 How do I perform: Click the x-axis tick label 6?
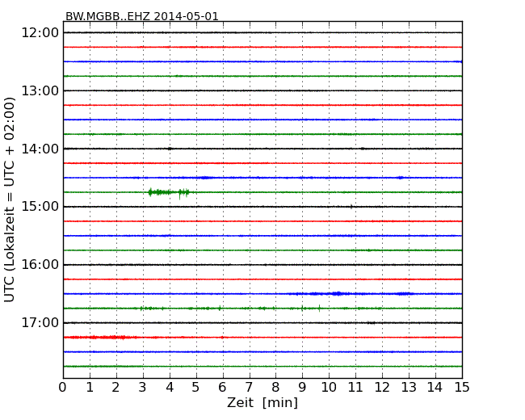[x=222, y=388]
